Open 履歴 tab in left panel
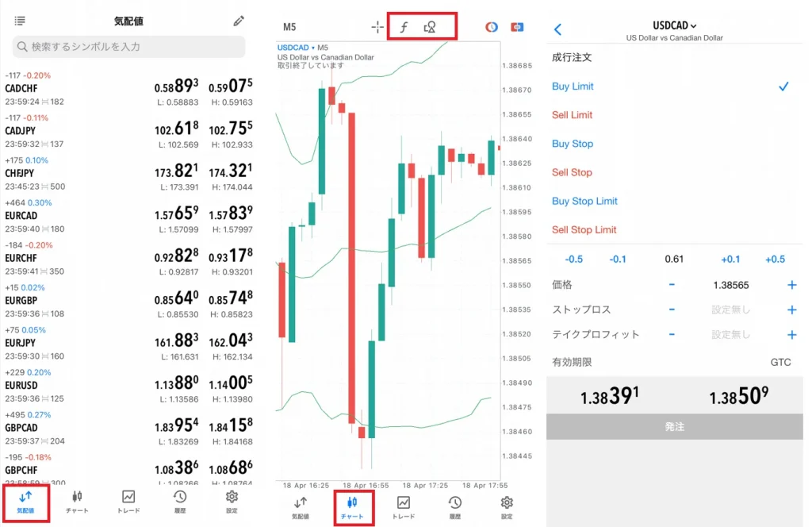812x527 pixels. click(x=180, y=502)
